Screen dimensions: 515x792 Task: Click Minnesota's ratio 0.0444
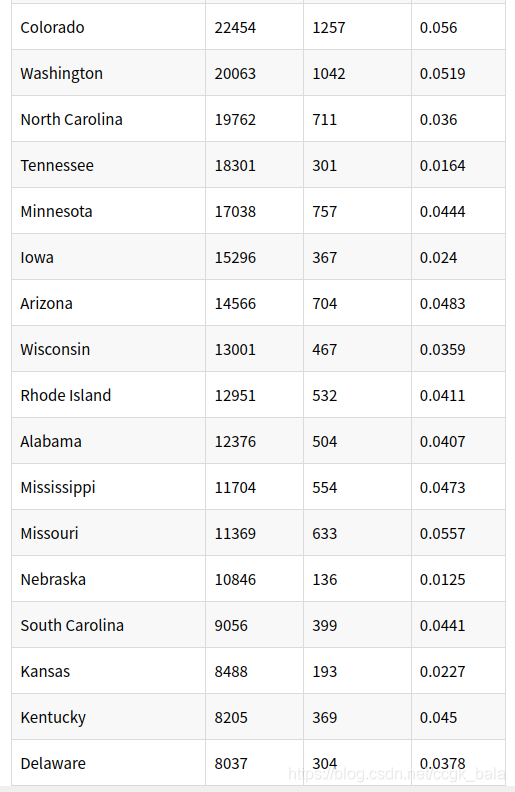pyautogui.click(x=442, y=212)
